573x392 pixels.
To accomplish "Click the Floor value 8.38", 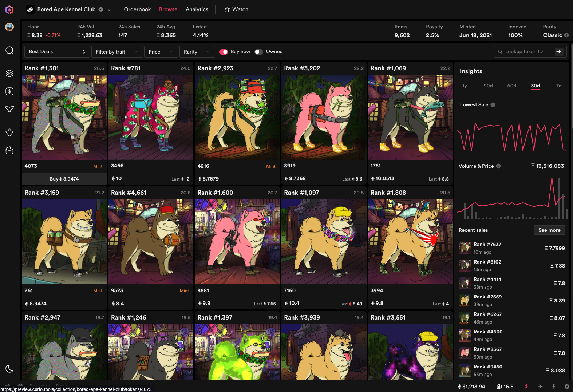I will pos(35,35).
